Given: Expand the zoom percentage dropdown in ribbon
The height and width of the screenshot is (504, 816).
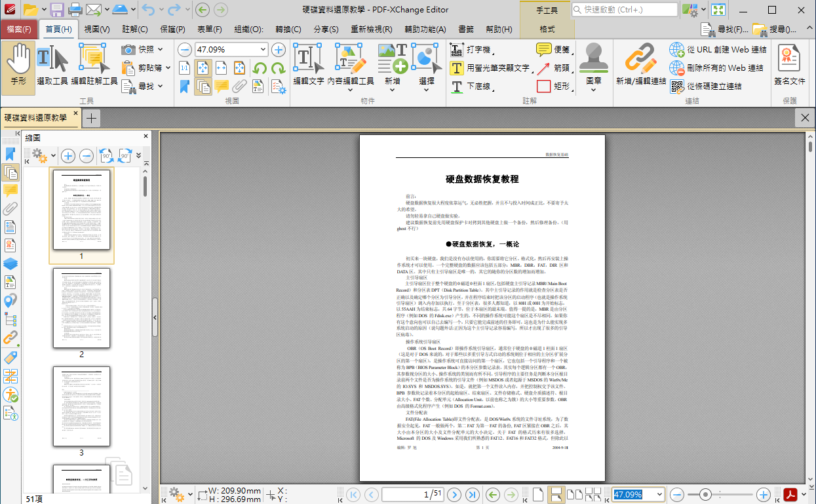Looking at the screenshot, I should tap(263, 50).
